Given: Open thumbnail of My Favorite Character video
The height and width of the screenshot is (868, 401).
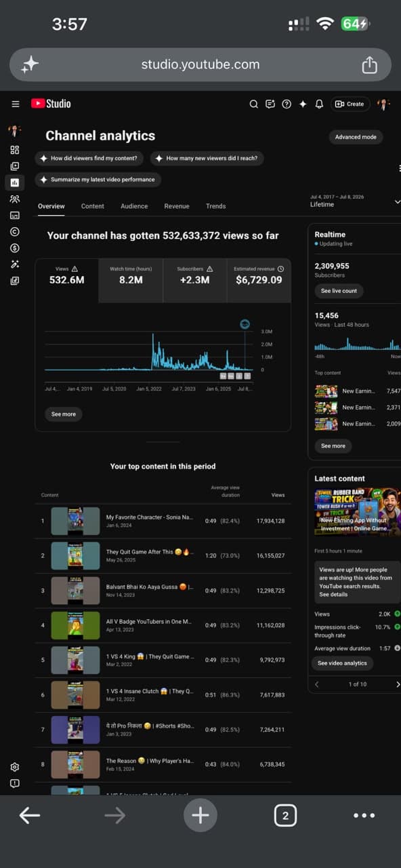Looking at the screenshot, I should 75,521.
